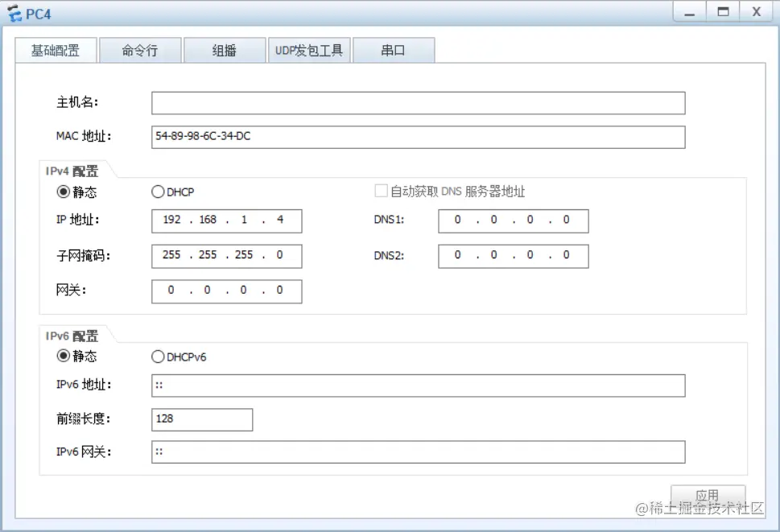Switch to the UDP发包工具 tab

click(x=309, y=50)
